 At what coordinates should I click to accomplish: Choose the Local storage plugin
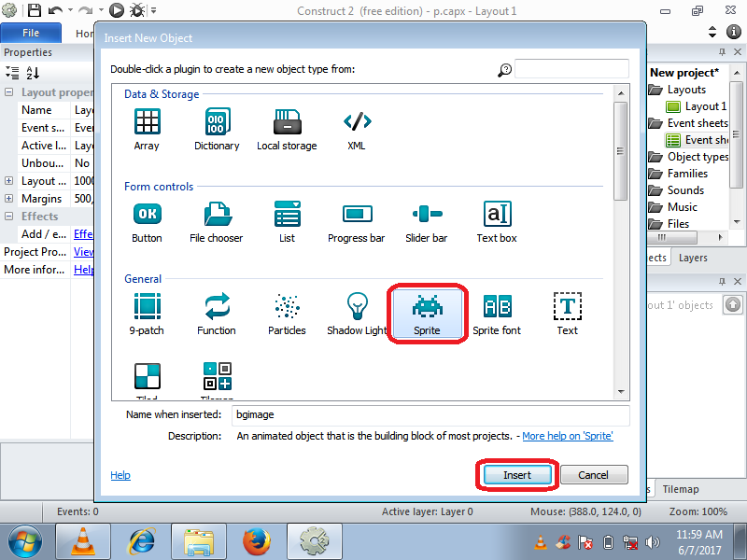pyautogui.click(x=287, y=121)
